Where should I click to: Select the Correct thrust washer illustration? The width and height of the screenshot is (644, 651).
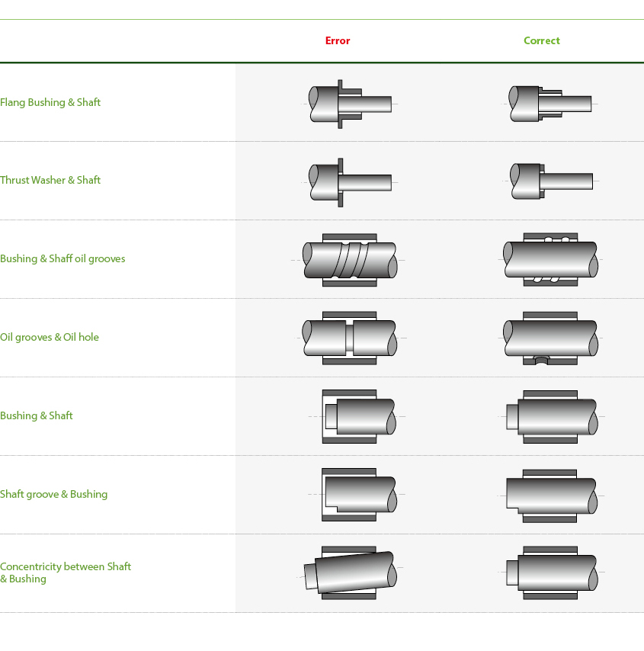(x=550, y=181)
